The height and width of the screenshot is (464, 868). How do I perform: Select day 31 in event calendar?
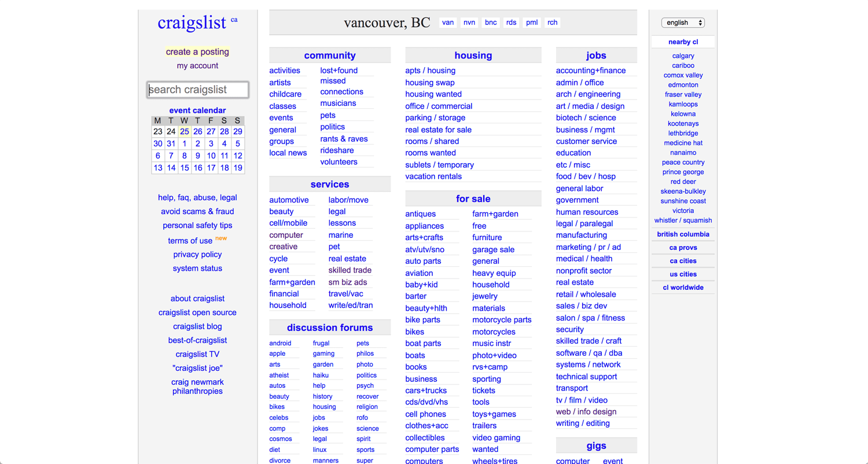coord(171,143)
